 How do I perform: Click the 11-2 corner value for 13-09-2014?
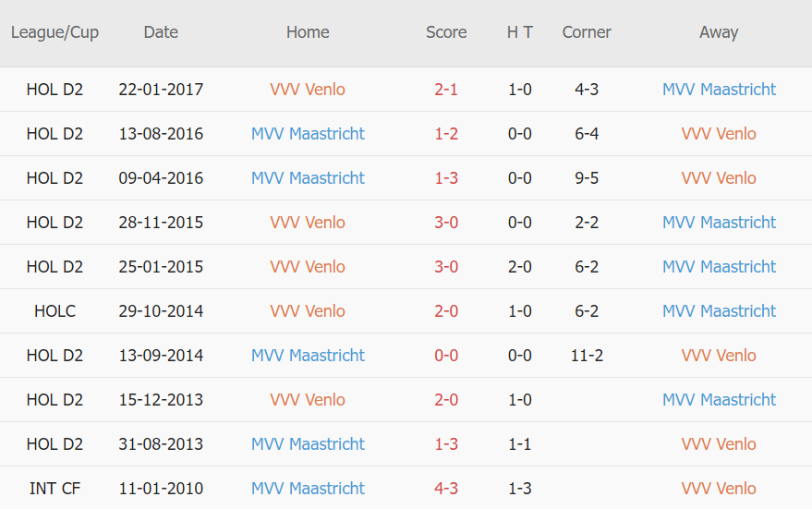click(x=587, y=356)
